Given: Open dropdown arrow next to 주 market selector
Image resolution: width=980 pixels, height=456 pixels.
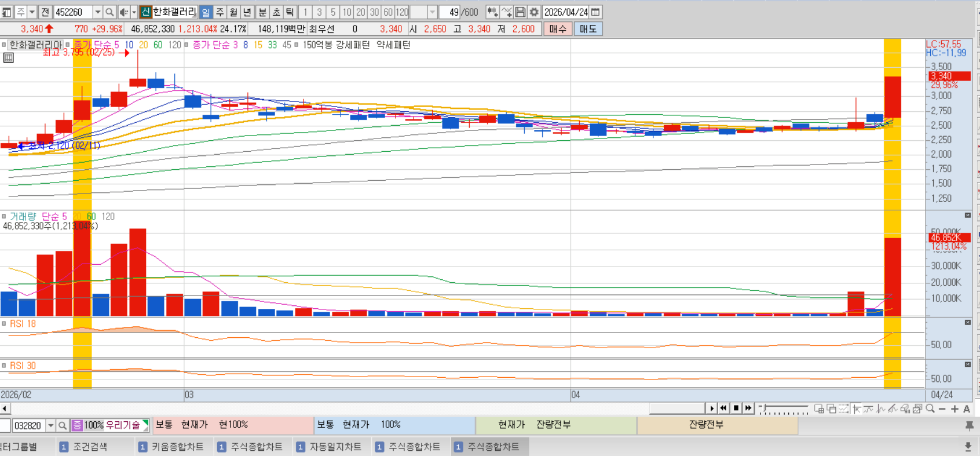Looking at the screenshot, I should coord(32,12).
